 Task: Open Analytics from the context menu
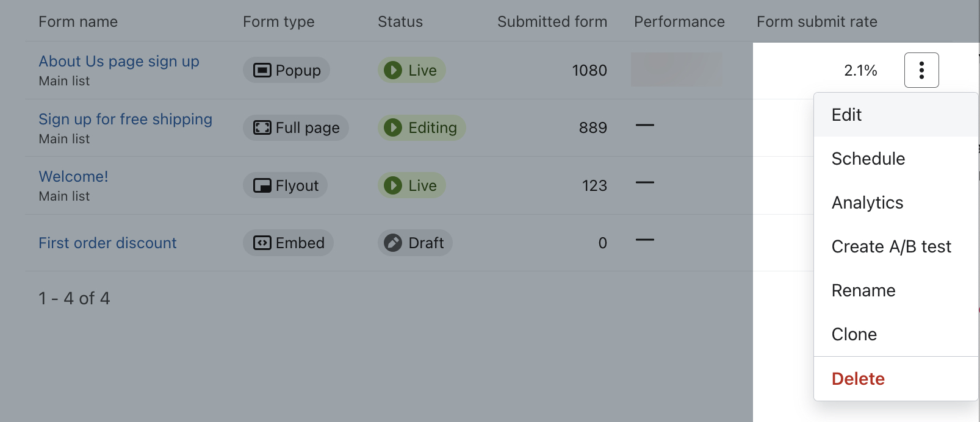click(867, 202)
